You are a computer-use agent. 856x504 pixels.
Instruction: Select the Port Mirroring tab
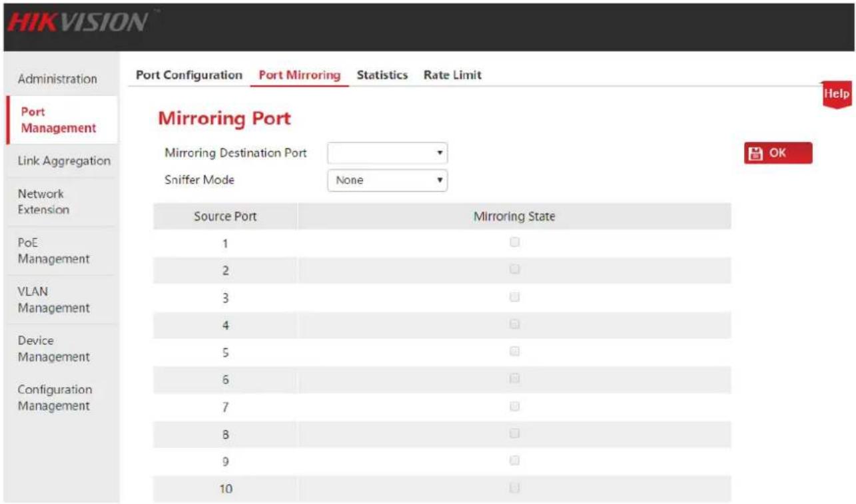[300, 75]
